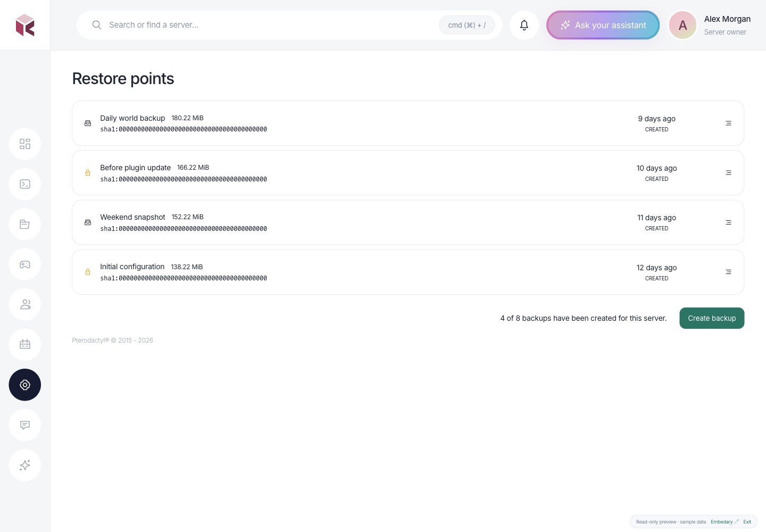The image size is (766, 532).
Task: Click the 180.22 MiB size label
Action: tap(187, 118)
